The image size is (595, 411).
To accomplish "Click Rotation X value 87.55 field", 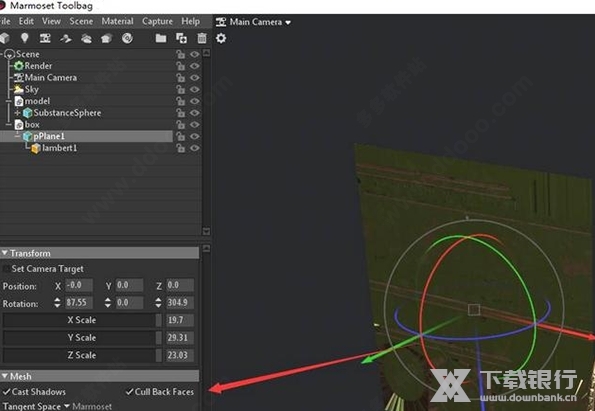I will coord(79,302).
